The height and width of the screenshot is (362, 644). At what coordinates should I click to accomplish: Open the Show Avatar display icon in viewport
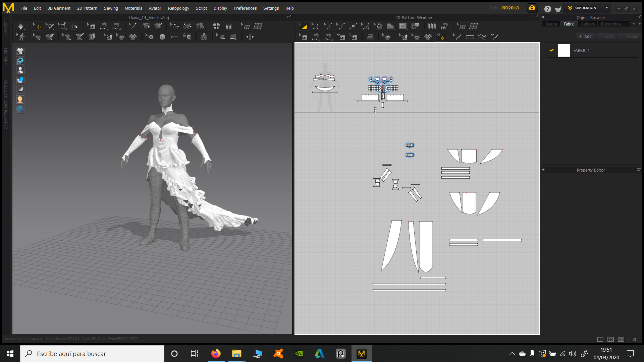[x=20, y=70]
